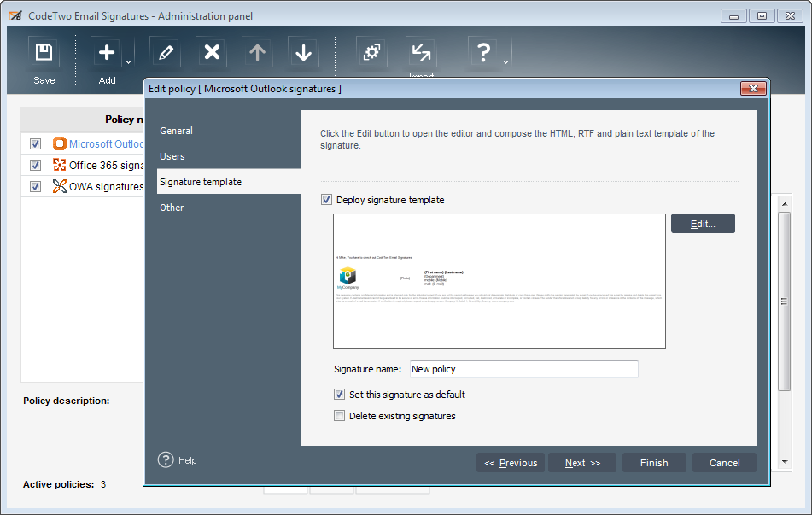Screen dimensions: 812x515
Task: Click the Save floppy disk icon
Action: 44,52
